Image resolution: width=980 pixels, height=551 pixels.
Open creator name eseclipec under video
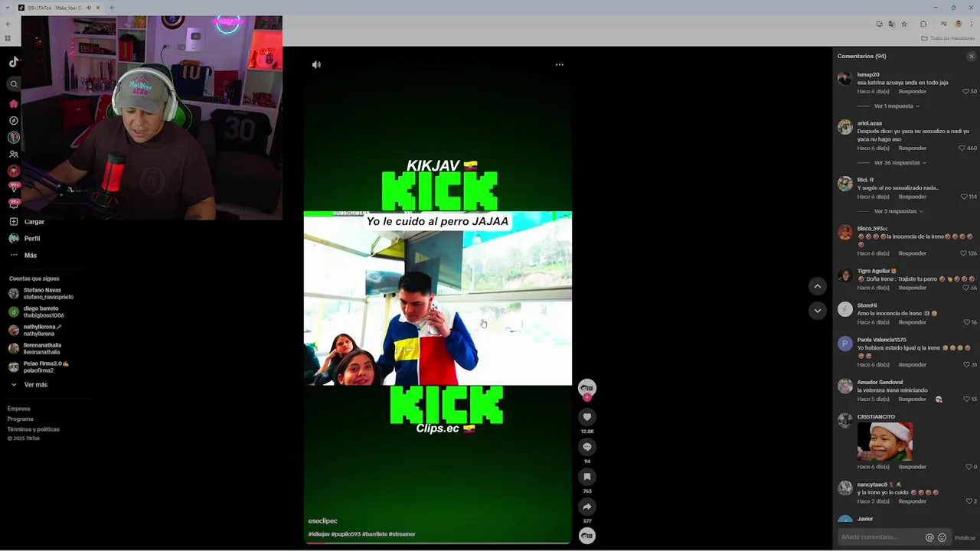(x=322, y=521)
